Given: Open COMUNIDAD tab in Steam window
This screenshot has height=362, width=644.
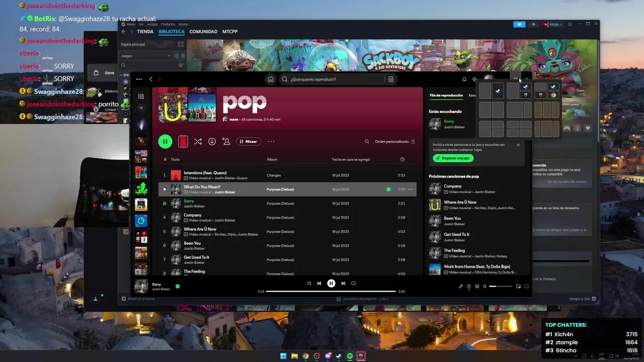Looking at the screenshot, I should tap(203, 32).
